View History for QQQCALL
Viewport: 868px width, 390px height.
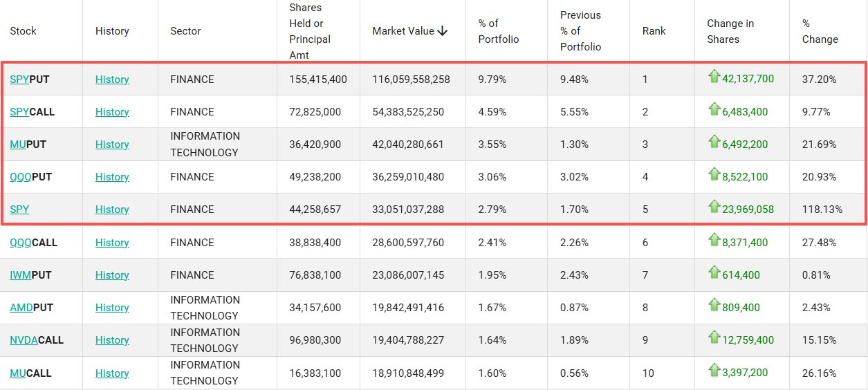112,243
